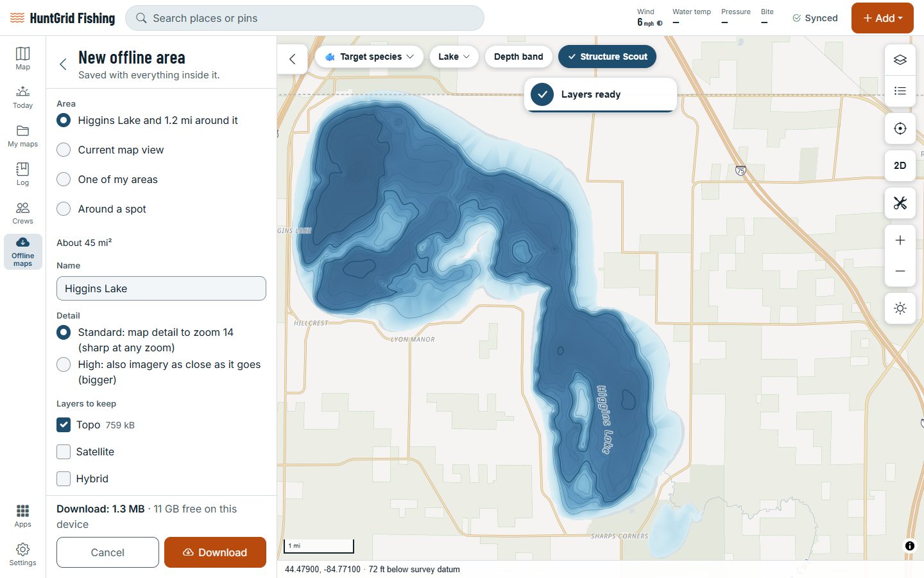Open the map layers stack icon
Screen dimensions: 924x578
click(900, 60)
